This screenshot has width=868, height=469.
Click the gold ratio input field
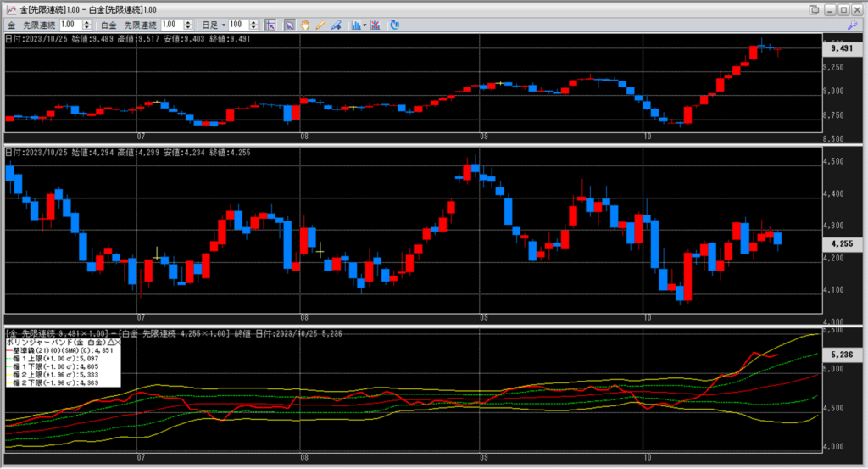tap(70, 25)
